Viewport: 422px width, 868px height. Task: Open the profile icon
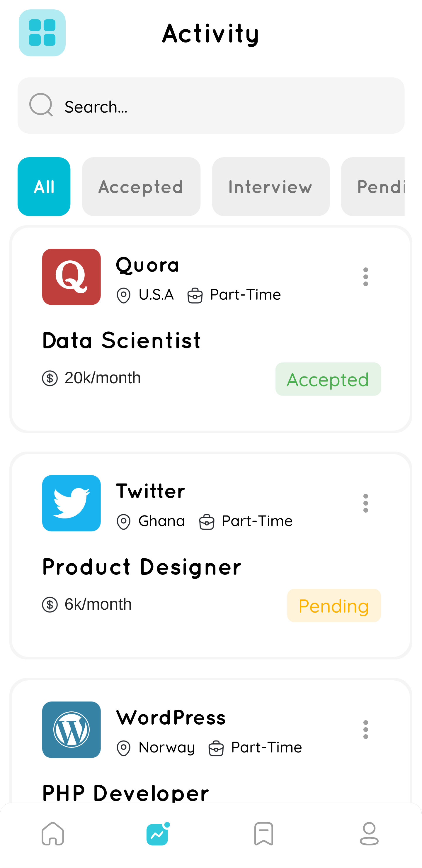click(x=369, y=833)
